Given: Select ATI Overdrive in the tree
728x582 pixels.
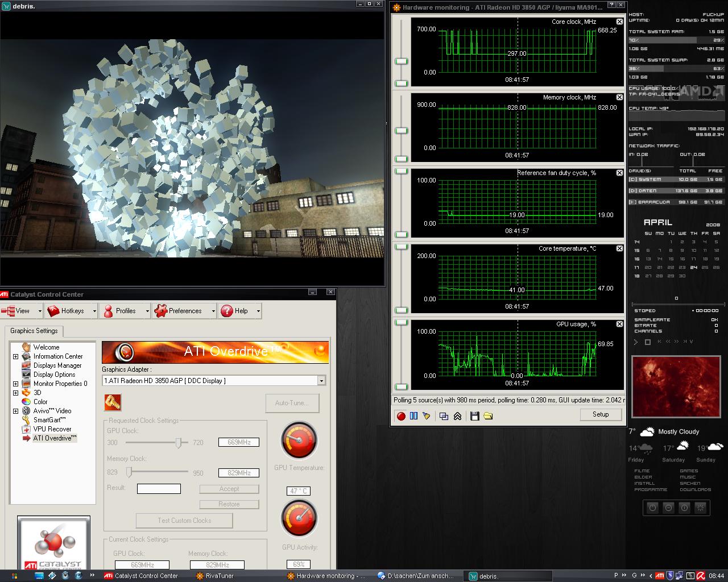Looking at the screenshot, I should 54,438.
